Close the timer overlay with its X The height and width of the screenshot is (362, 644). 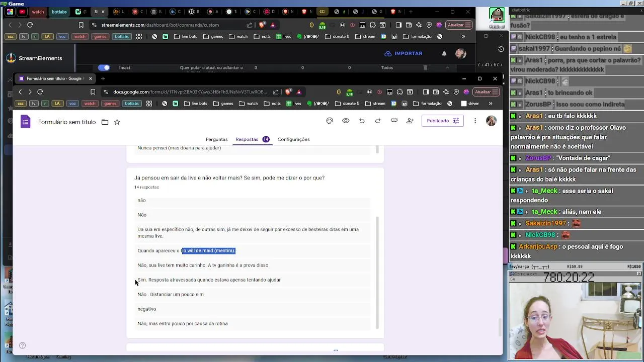click(639, 274)
